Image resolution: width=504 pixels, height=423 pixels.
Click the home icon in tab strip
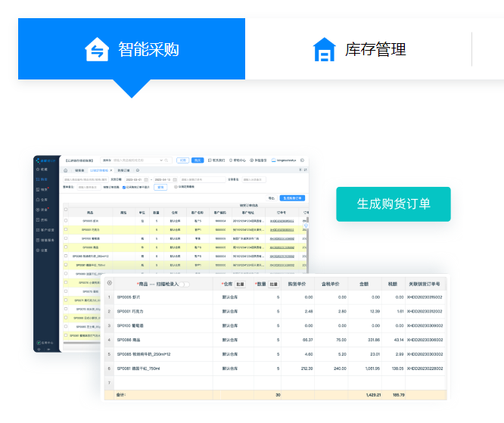click(66, 170)
